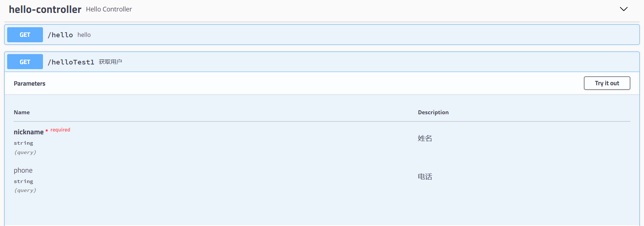Image resolution: width=644 pixels, height=226 pixels.
Task: Click the Parameters section title
Action: [x=30, y=83]
